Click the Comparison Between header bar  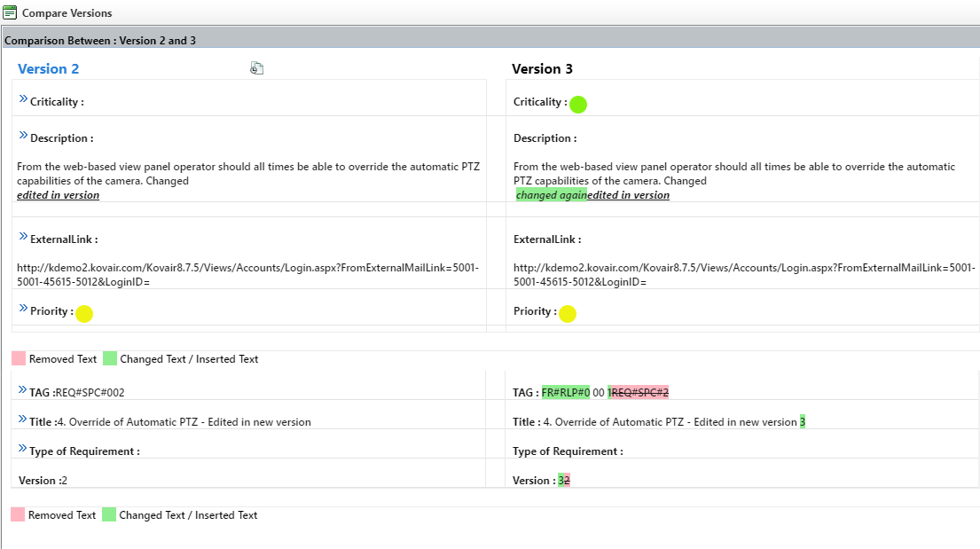pos(490,41)
